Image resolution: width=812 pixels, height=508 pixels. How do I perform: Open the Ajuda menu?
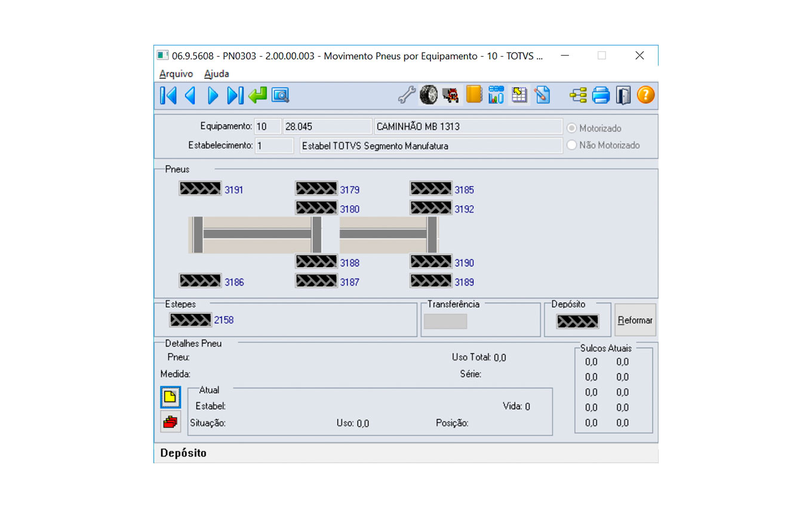[x=217, y=74]
